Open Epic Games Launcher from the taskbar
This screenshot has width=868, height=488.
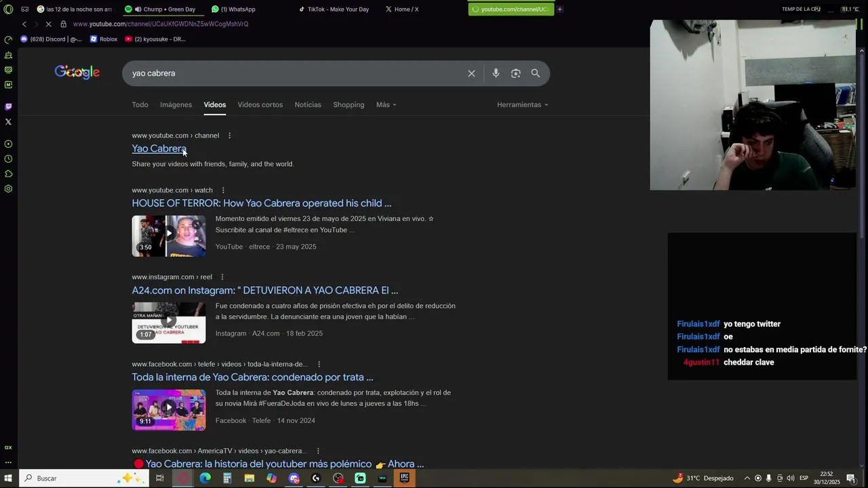coord(405,479)
